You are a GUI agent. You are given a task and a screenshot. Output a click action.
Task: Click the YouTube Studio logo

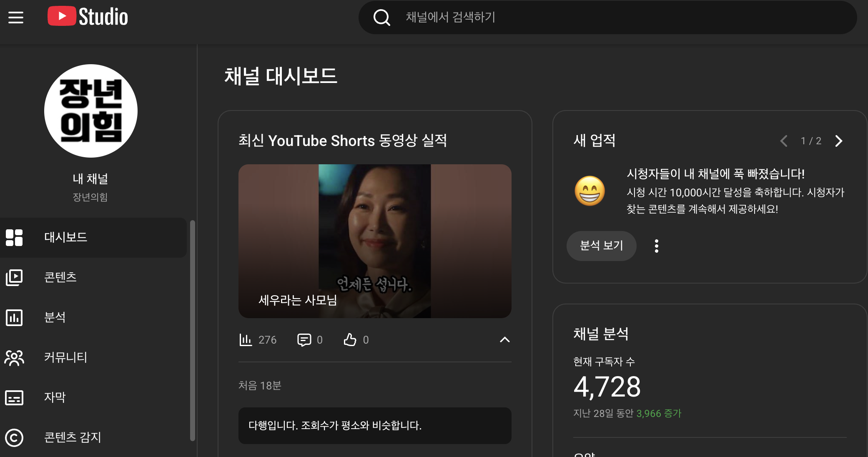click(x=88, y=17)
